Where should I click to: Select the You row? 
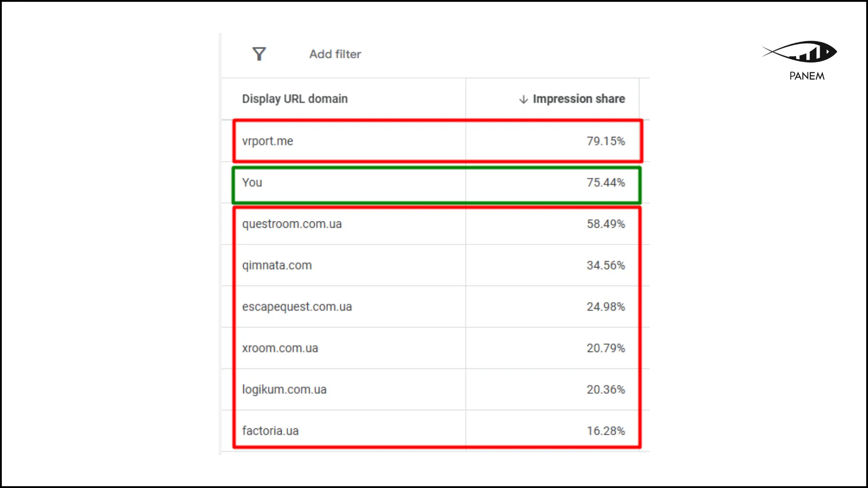(252, 183)
